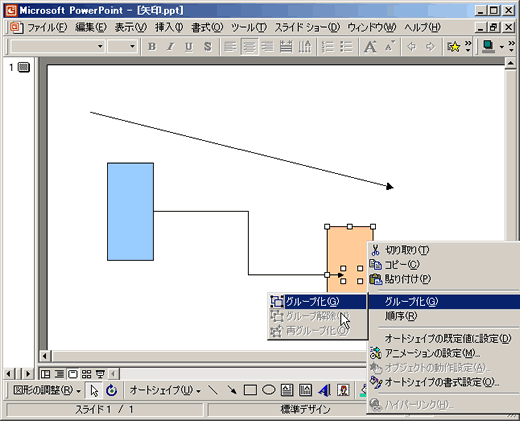Open the 挿入 menu
This screenshot has width=520, height=421.
pos(169,27)
